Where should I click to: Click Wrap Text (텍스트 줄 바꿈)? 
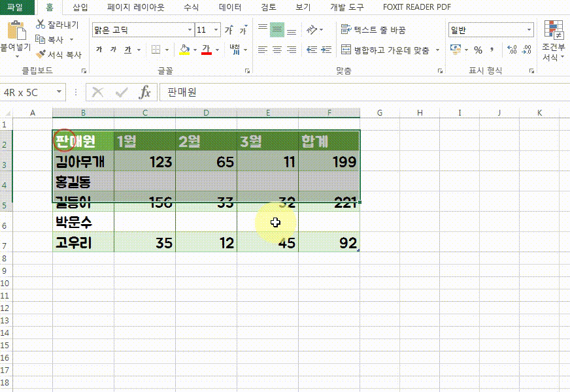coord(373,30)
